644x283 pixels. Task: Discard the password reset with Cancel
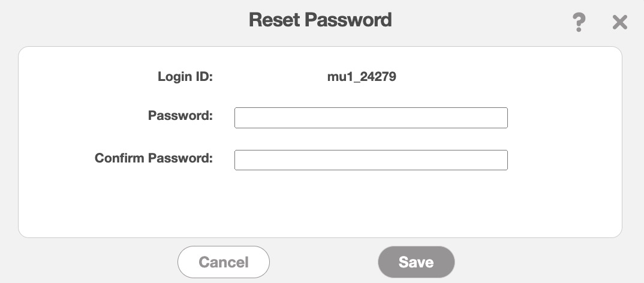tap(224, 262)
